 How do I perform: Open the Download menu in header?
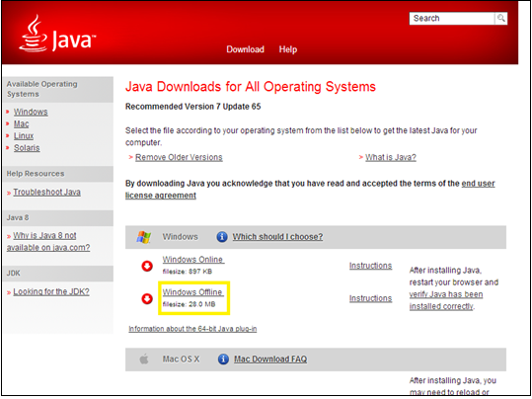click(x=246, y=49)
